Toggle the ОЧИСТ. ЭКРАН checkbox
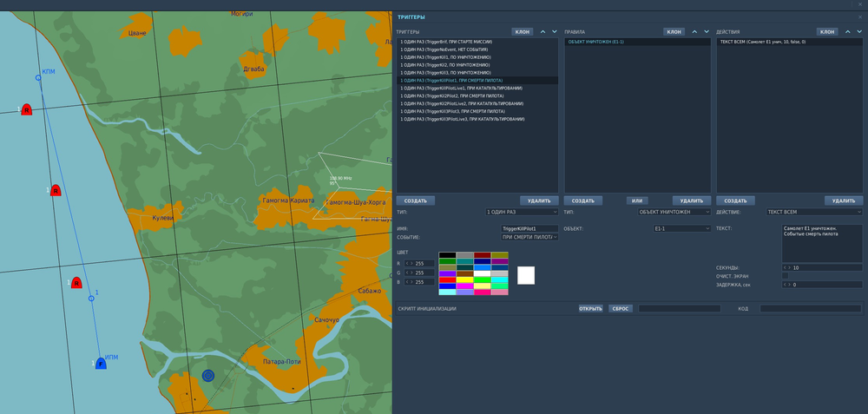 (786, 275)
